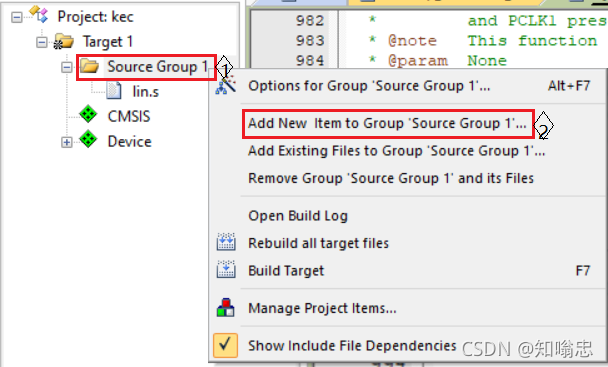The image size is (608, 367).
Task: Click the Target 1 folder icon
Action: (64, 42)
